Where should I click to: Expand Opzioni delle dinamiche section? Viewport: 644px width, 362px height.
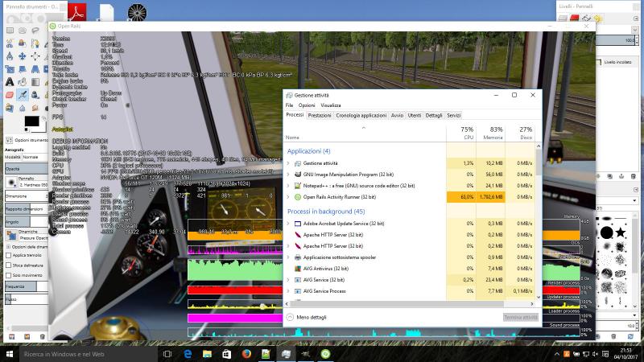8,247
